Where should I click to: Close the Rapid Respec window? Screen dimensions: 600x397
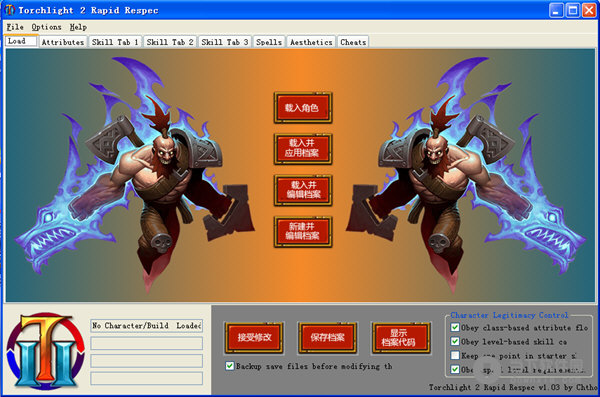point(589,10)
